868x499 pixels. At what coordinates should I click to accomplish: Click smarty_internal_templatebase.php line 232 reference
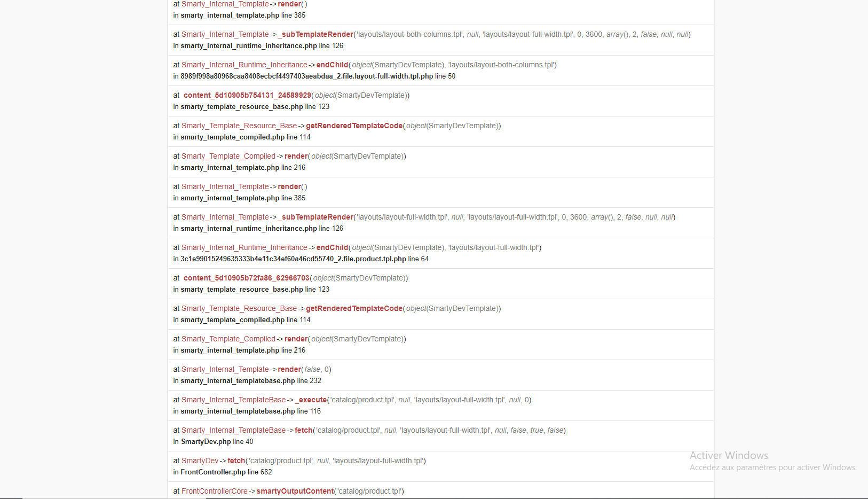click(247, 381)
